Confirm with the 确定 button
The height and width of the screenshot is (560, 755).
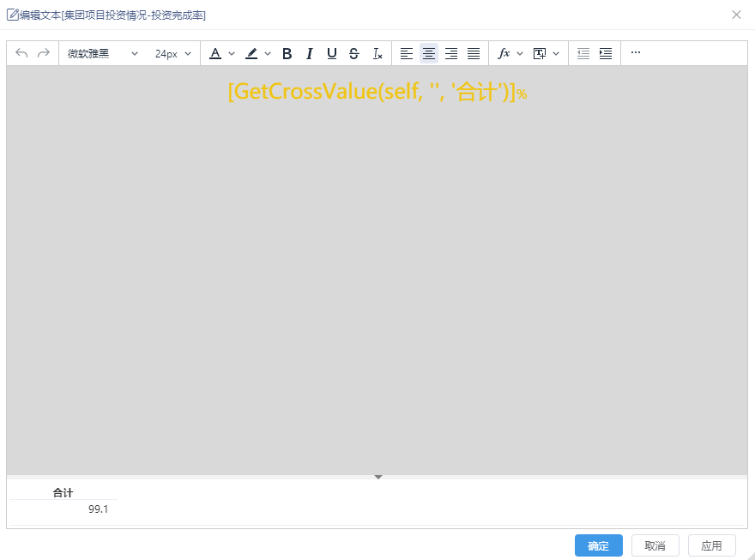(599, 545)
